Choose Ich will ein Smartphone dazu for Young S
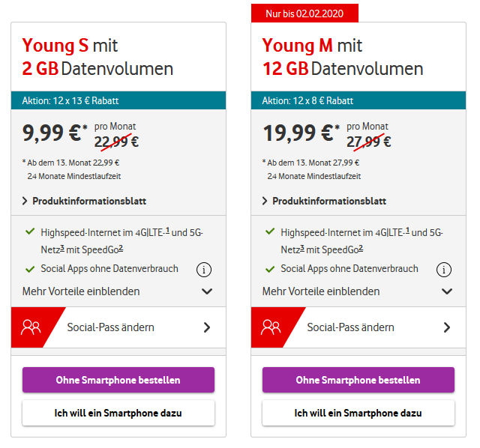The height and width of the screenshot is (448, 480). point(118,413)
